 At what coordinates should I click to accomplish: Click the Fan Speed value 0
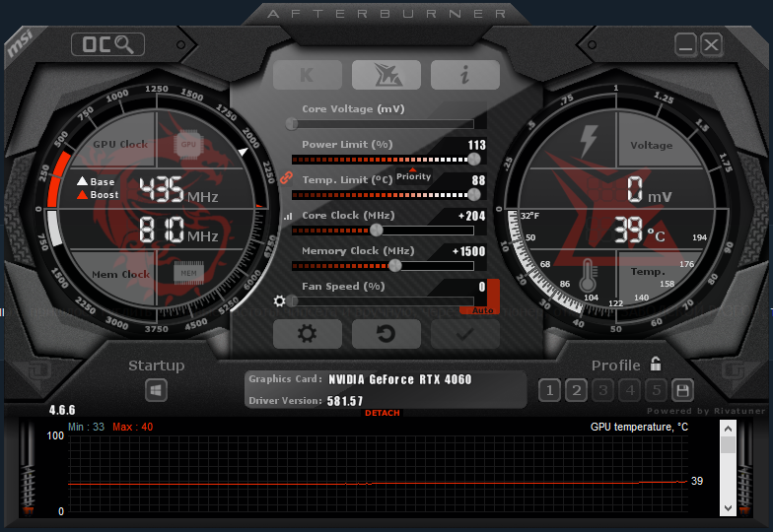(482, 287)
